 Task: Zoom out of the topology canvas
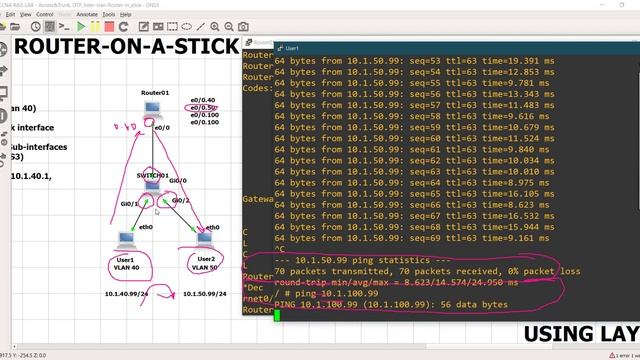[x=229, y=27]
